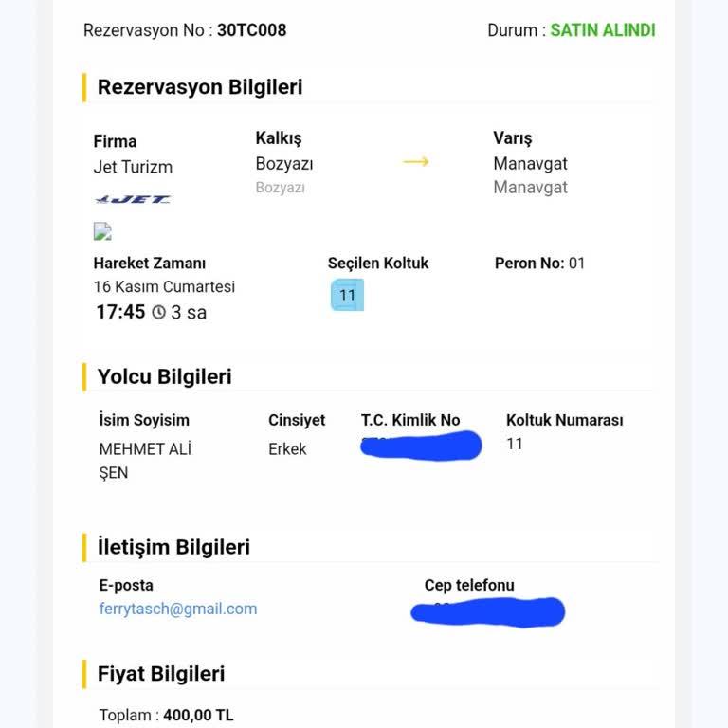Select the Yolcu Bilgileri section header

click(165, 376)
